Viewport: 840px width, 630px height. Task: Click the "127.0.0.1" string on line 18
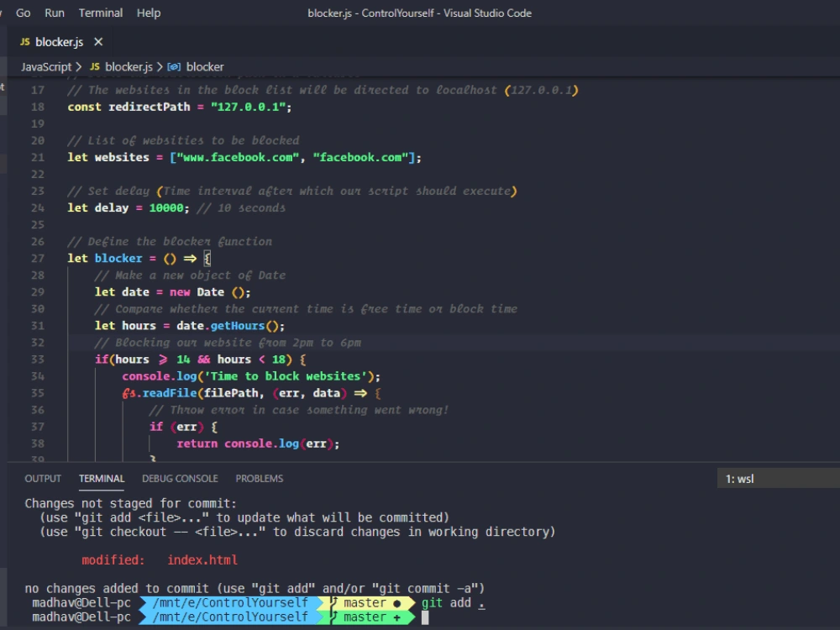(x=248, y=107)
